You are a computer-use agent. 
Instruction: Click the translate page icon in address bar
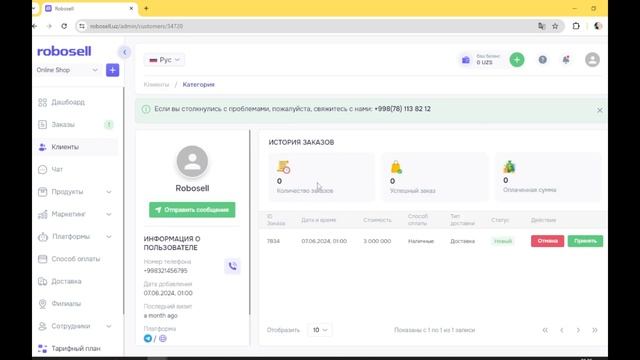pos(541,26)
